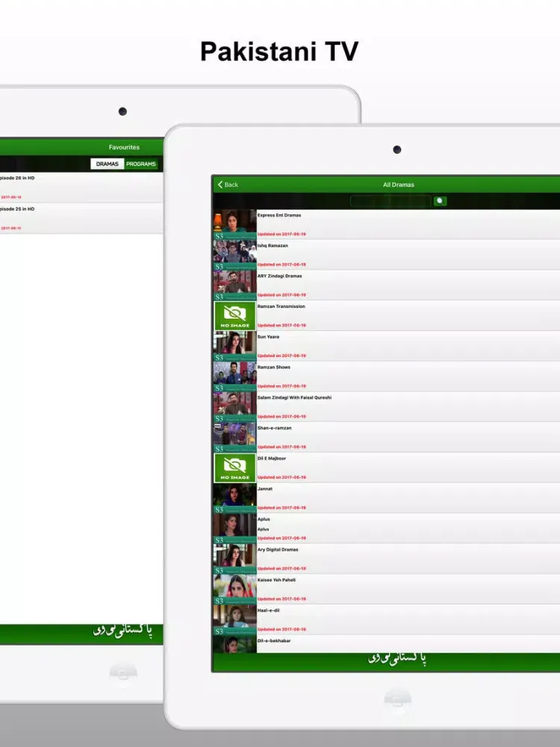Screen dimensions: 560x747
Task: Click "Updated on" date under Jannat
Action: (282, 508)
